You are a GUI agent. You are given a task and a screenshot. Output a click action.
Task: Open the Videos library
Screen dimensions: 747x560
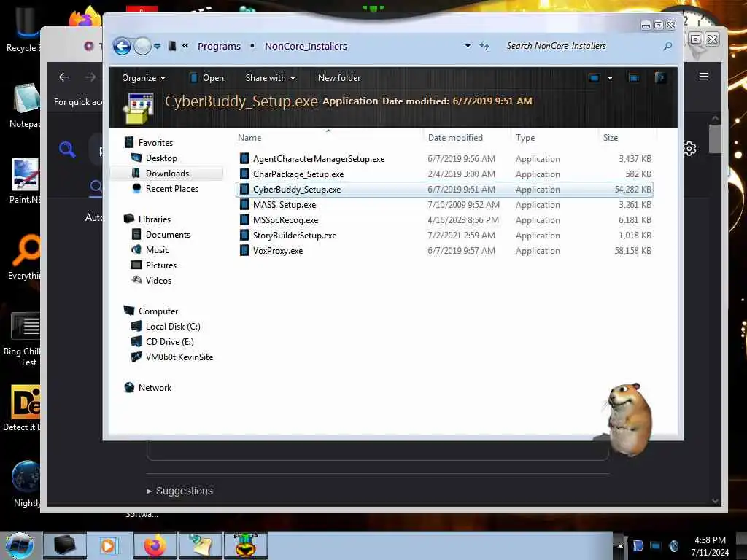(158, 281)
